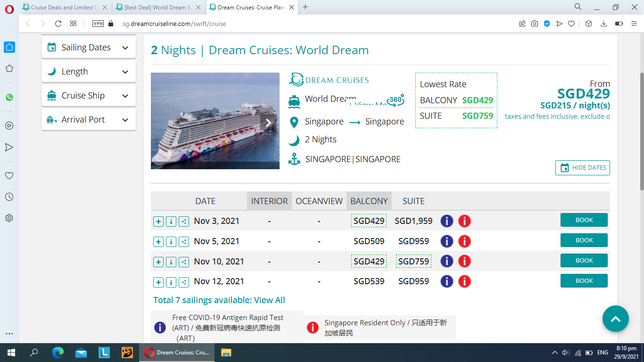Expand Nov 3, 2021 row plus icon

158,222
